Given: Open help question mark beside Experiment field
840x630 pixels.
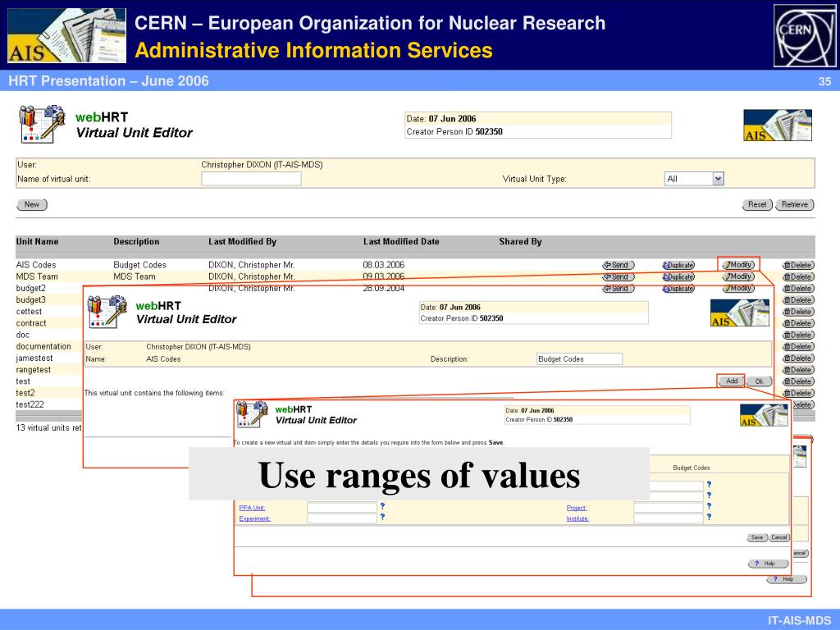Looking at the screenshot, I should (x=382, y=517).
